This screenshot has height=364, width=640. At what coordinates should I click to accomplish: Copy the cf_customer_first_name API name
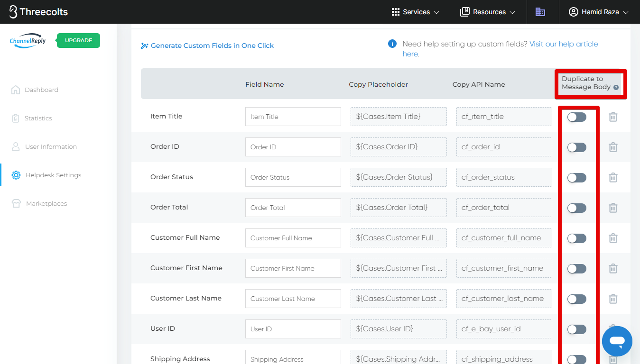point(504,268)
